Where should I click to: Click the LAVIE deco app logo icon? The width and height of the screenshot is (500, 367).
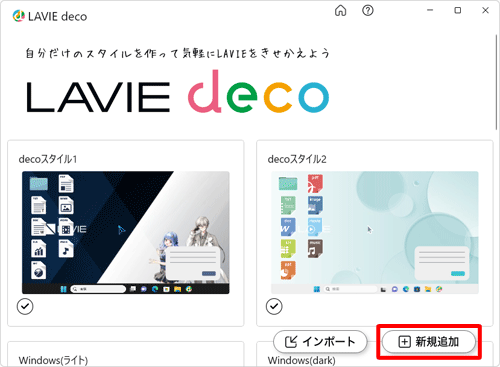click(x=19, y=16)
